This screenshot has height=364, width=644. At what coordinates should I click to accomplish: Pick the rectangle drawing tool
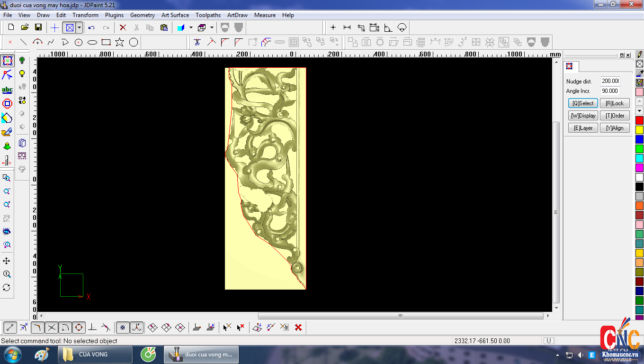pyautogui.click(x=106, y=42)
